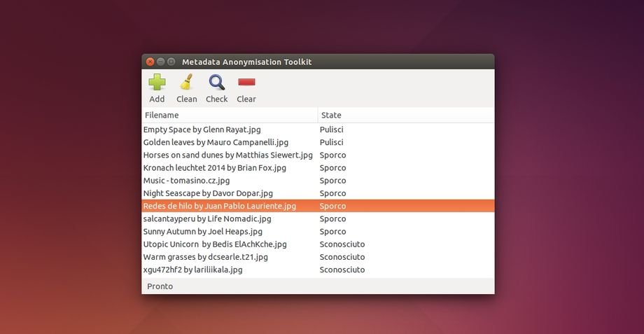The height and width of the screenshot is (334, 644).
Task: Select Night Seascape by Davor Dopar.jpg
Action: (208, 193)
